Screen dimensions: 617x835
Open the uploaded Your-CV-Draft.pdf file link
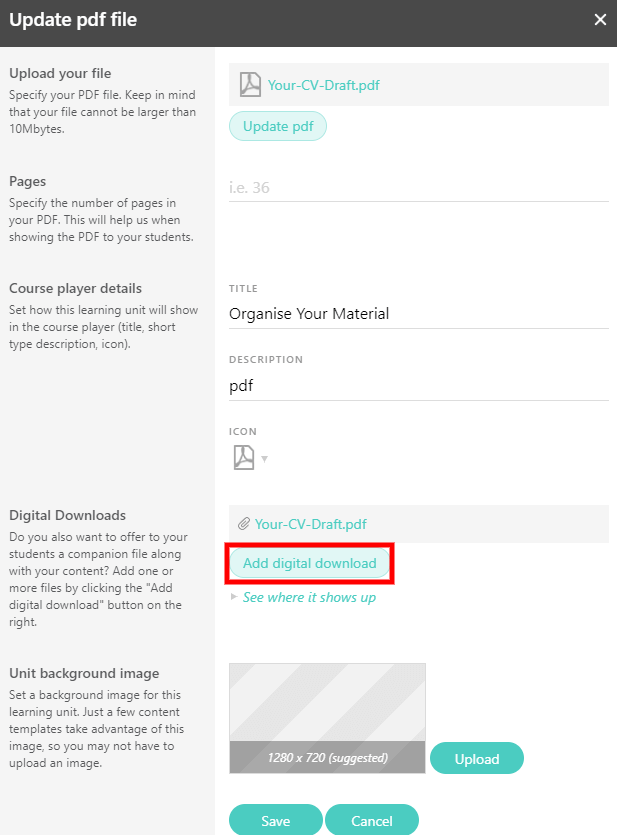[324, 85]
